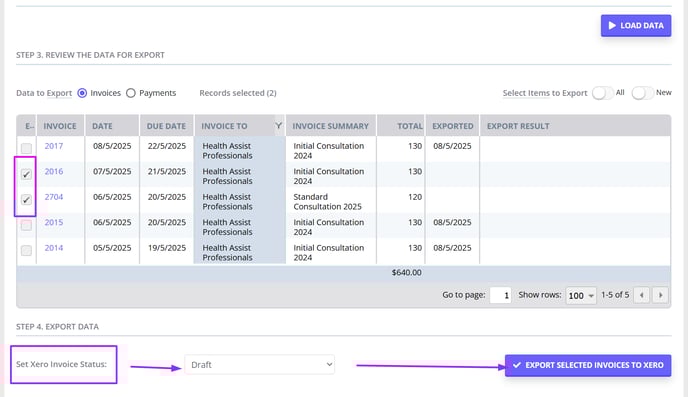Click the Load Data play button

coord(636,25)
